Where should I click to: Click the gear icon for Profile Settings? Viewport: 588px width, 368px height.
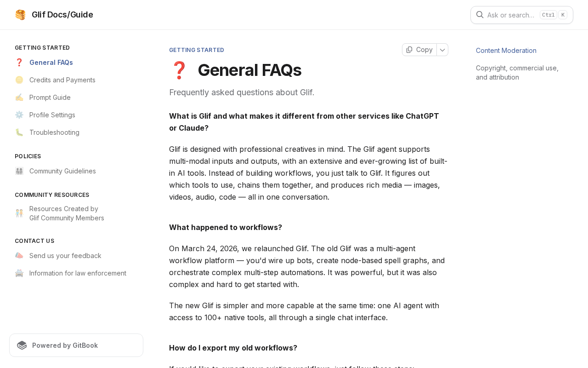point(19,115)
